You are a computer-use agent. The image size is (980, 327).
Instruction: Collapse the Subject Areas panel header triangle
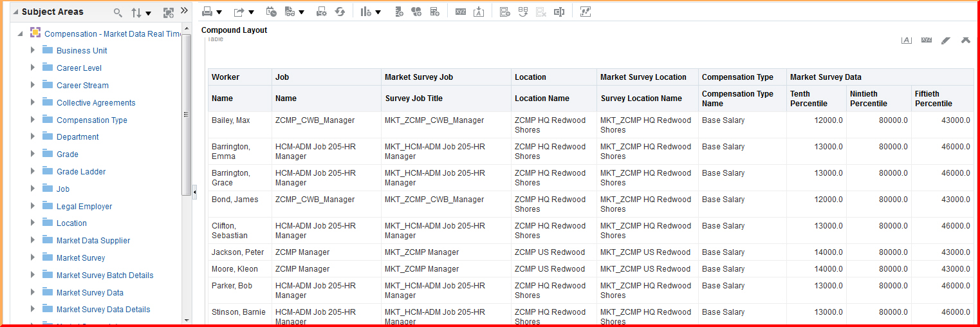15,12
